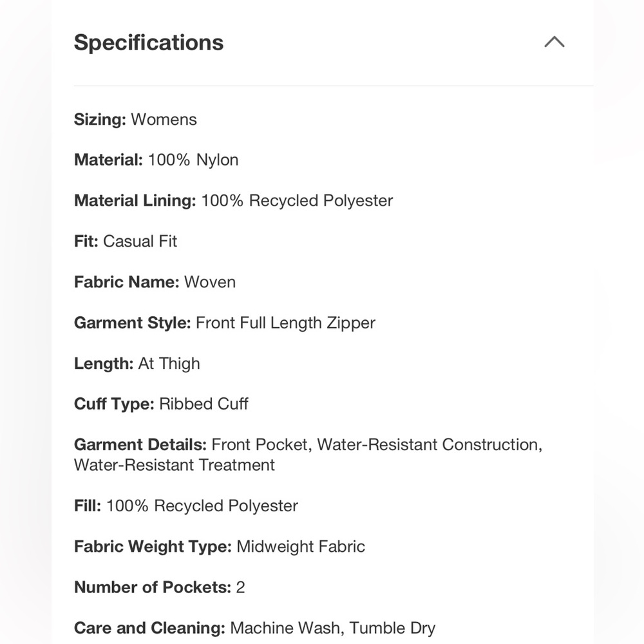
Task: Click the Water-Resistant Construction text
Action: [x=430, y=445]
